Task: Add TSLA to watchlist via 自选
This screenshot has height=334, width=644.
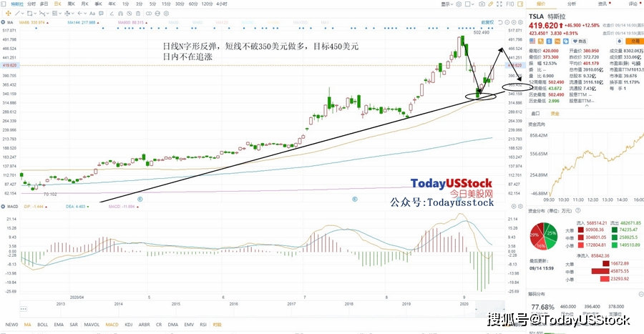Action: point(579,41)
